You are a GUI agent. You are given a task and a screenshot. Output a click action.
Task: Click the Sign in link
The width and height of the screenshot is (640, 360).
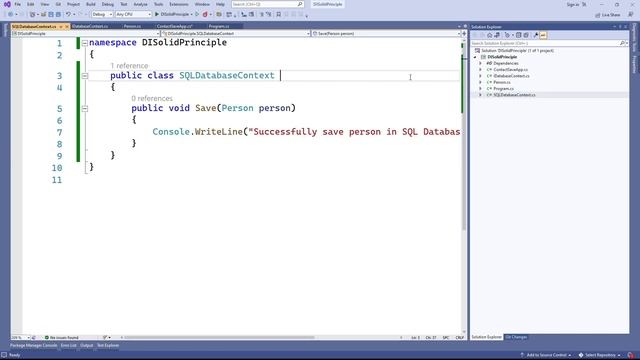(x=573, y=4)
